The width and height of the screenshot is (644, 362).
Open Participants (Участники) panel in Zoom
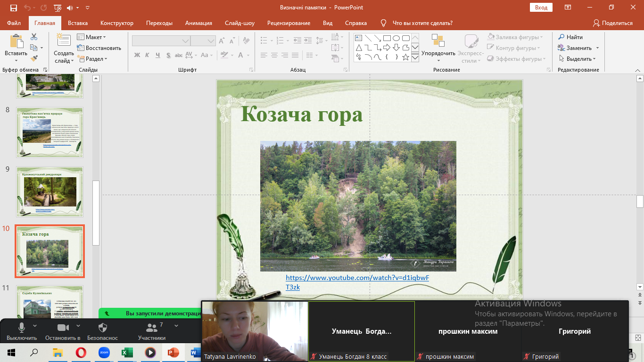(152, 328)
